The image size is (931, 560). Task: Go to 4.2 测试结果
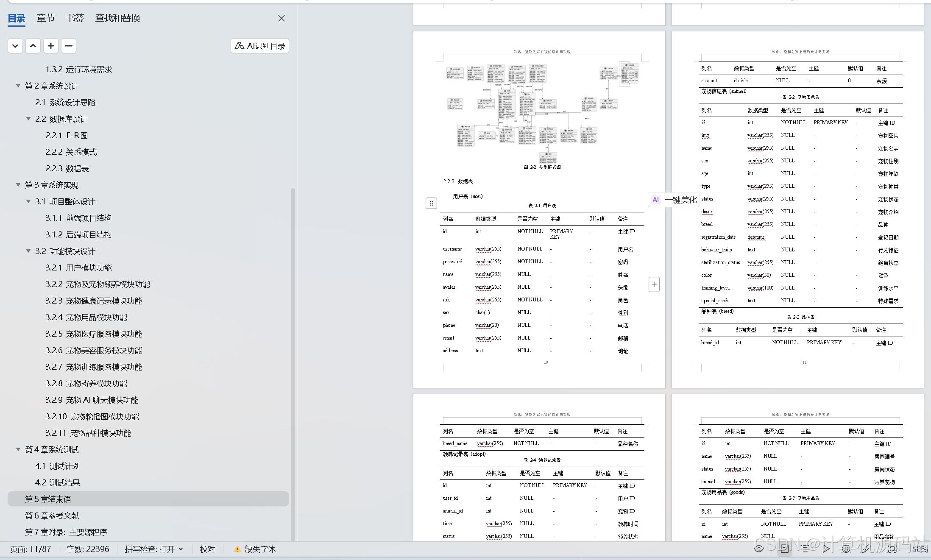[x=57, y=482]
